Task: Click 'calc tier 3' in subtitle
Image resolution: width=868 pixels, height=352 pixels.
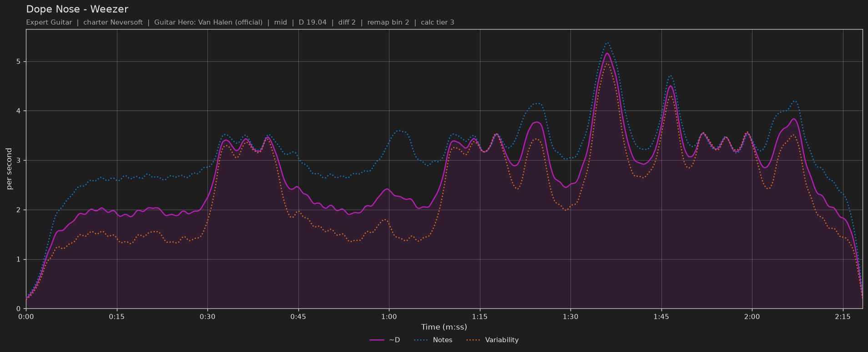Action: click(438, 22)
